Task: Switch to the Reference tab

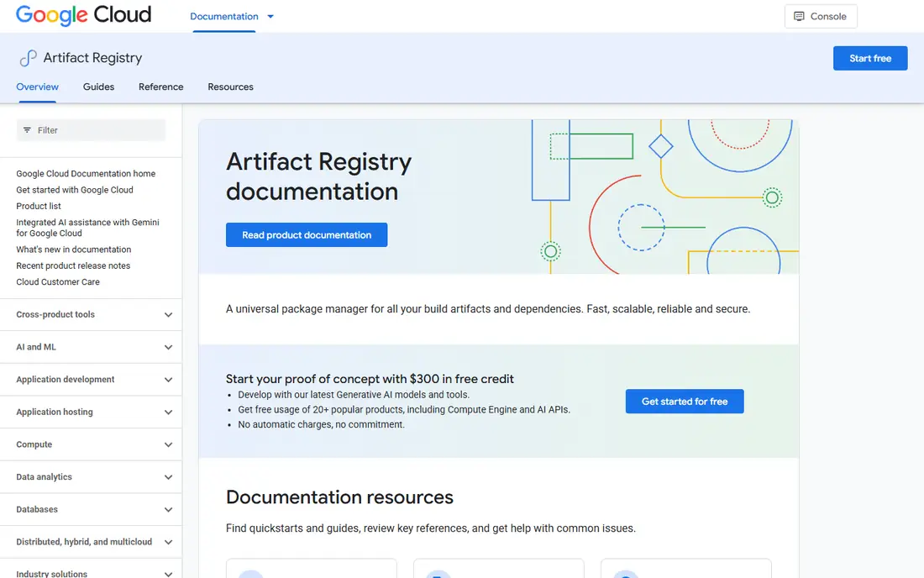Action: [161, 87]
